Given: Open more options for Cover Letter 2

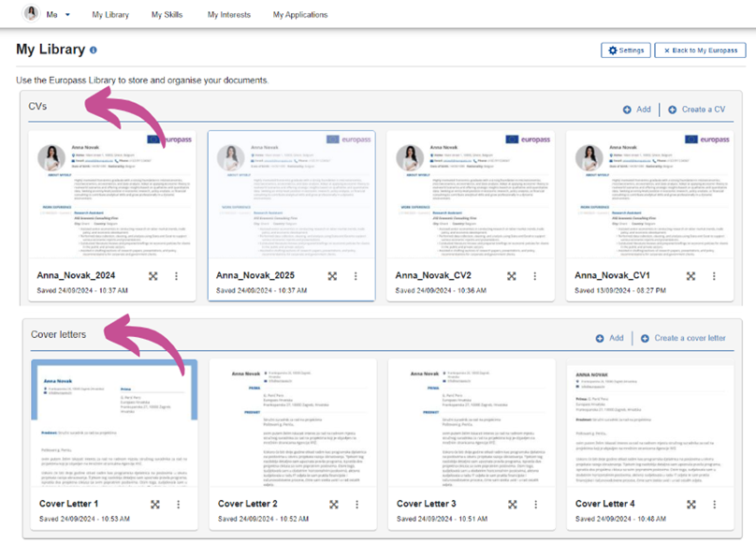Looking at the screenshot, I should [x=356, y=504].
